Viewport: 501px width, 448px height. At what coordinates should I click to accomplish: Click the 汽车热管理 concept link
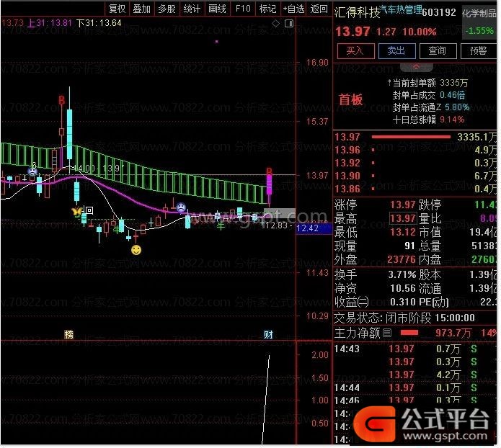(x=402, y=9)
